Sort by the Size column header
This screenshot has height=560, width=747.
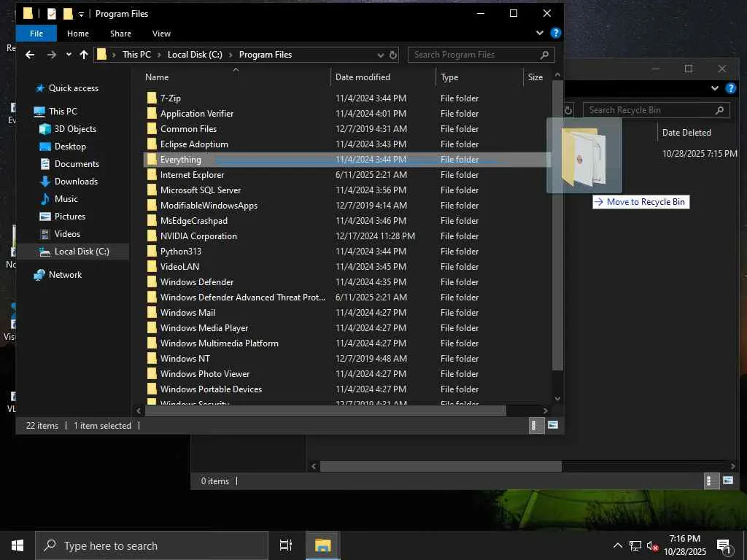[536, 77]
